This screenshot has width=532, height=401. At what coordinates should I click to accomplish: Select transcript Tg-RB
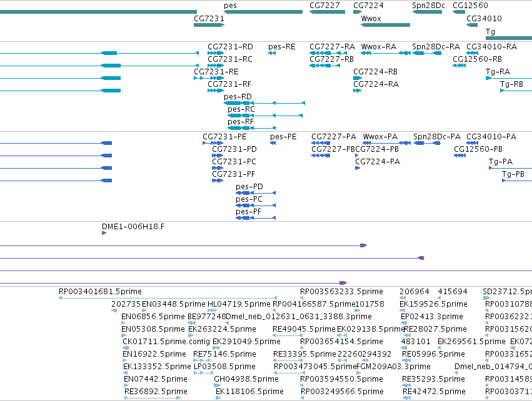[516, 91]
